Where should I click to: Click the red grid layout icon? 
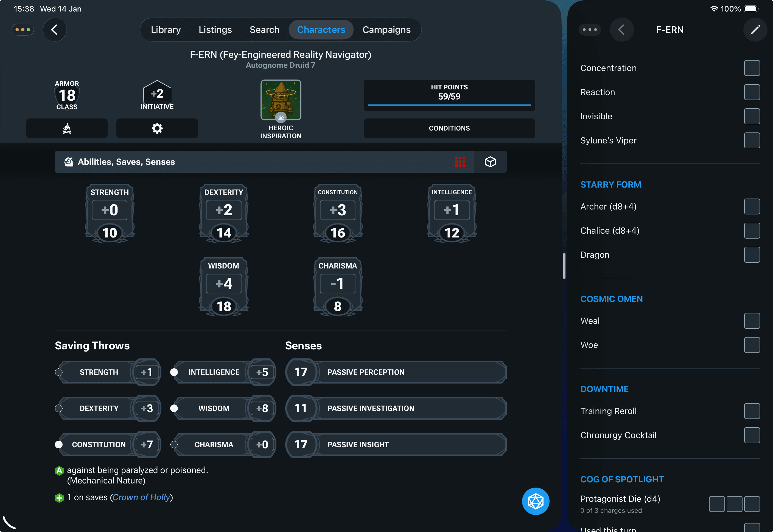pos(460,162)
